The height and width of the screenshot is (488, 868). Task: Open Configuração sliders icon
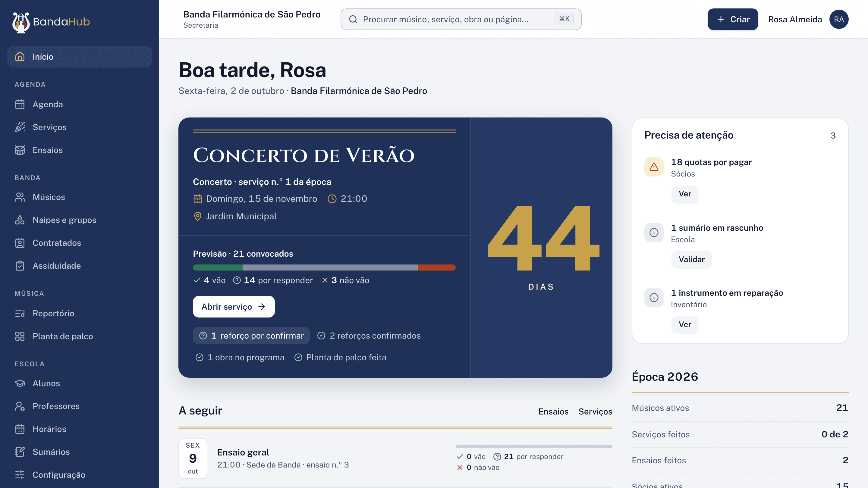(20, 475)
